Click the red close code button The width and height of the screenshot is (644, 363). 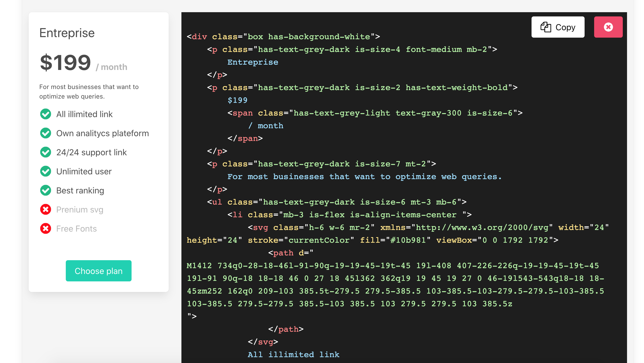pos(608,27)
